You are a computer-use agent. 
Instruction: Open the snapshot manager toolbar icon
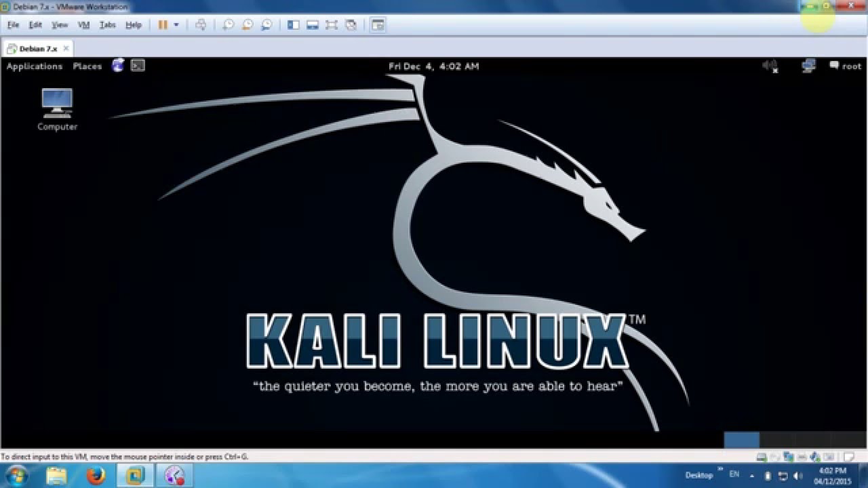coord(267,25)
